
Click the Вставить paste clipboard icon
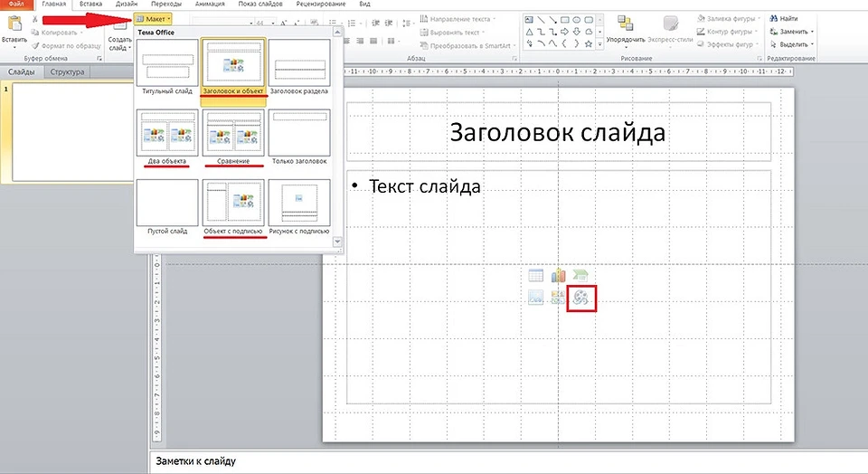click(x=14, y=24)
